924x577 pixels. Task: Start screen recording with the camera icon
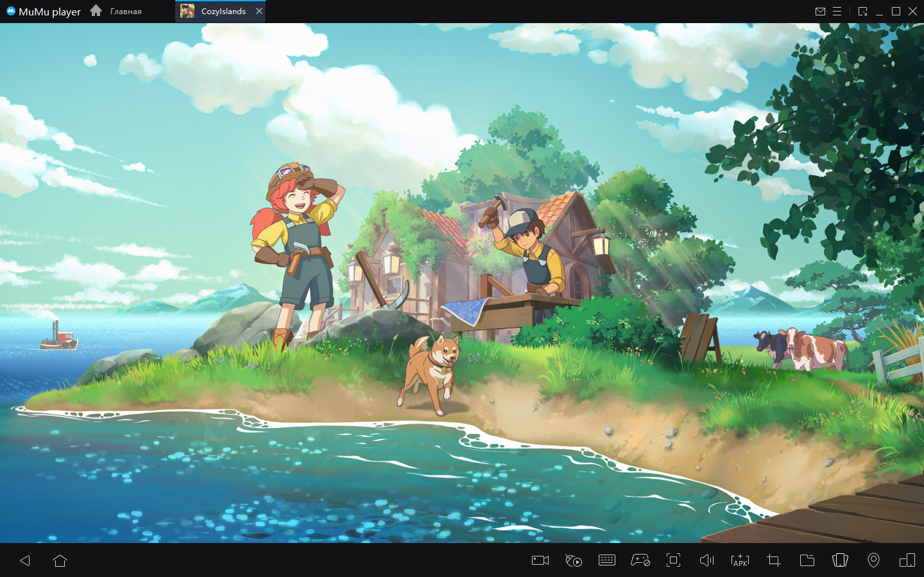(x=540, y=560)
